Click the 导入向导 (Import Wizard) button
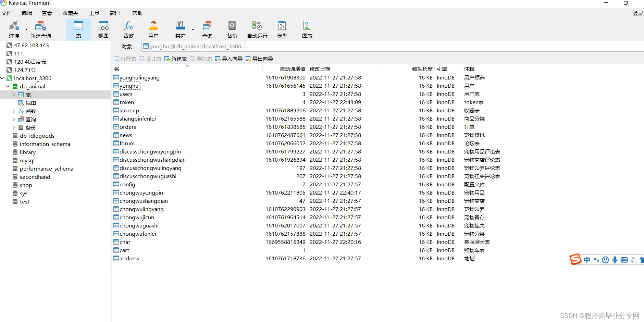Screen dimensions: 644x322 pyautogui.click(x=229, y=59)
